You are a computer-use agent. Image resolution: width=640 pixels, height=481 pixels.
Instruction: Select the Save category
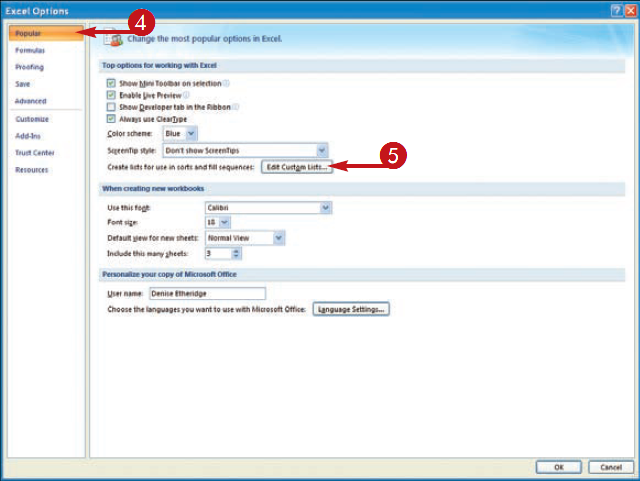click(x=22, y=84)
